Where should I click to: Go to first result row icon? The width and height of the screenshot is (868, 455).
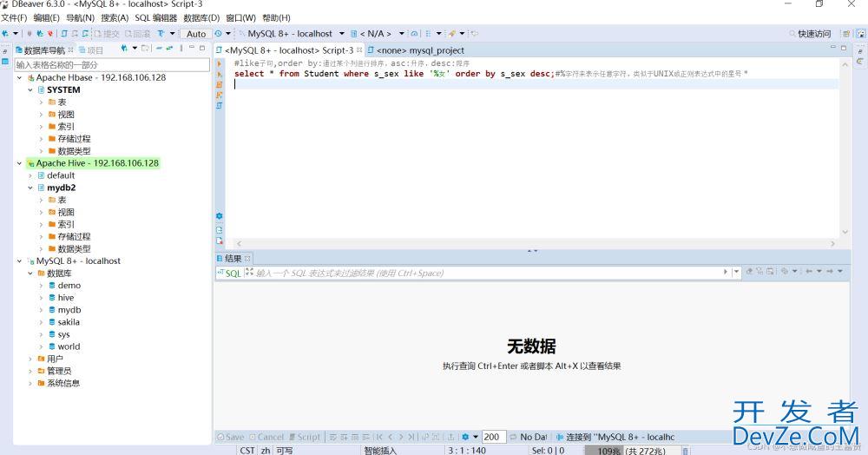click(380, 437)
